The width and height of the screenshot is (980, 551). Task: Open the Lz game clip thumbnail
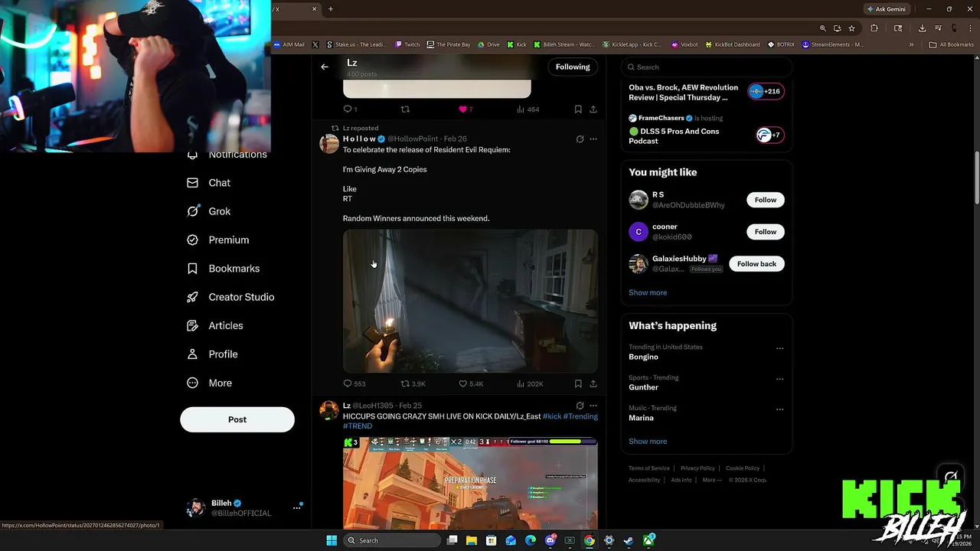point(470,483)
